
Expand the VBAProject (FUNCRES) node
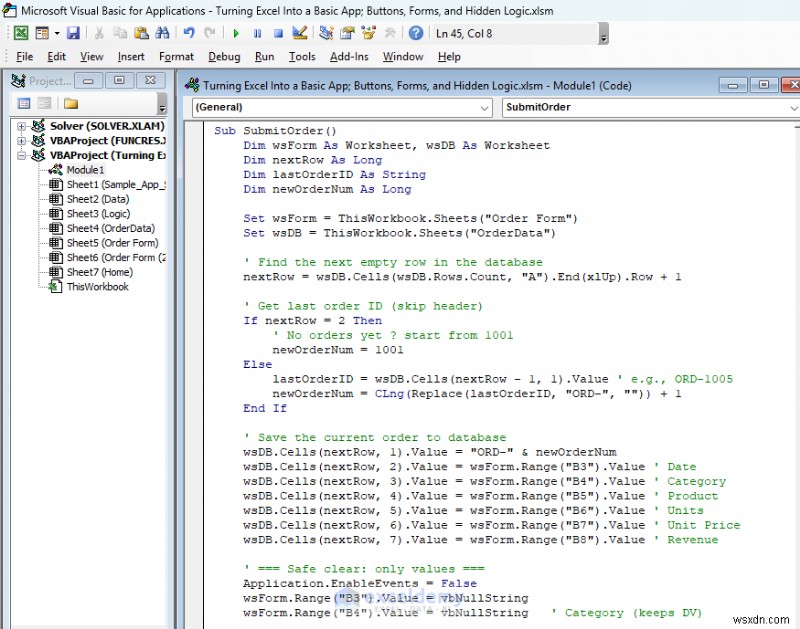pyautogui.click(x=21, y=141)
